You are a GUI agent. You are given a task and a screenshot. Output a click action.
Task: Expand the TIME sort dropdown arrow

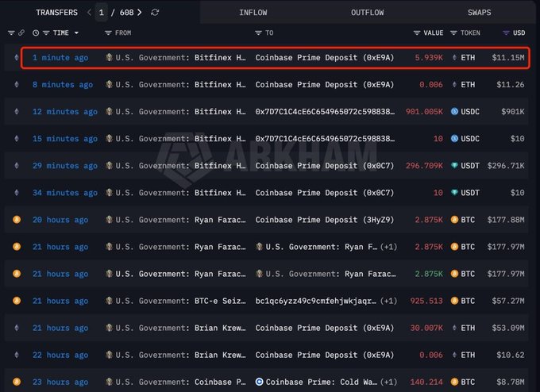(76, 33)
